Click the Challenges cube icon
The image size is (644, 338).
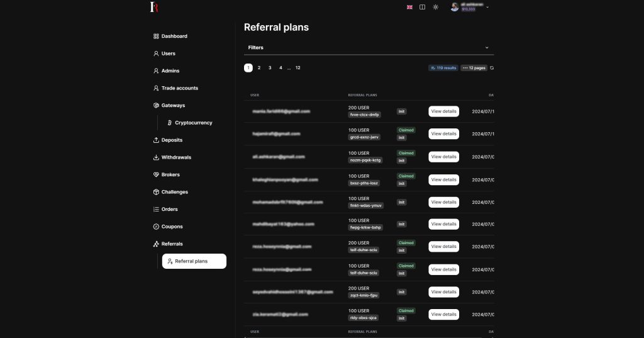[156, 192]
